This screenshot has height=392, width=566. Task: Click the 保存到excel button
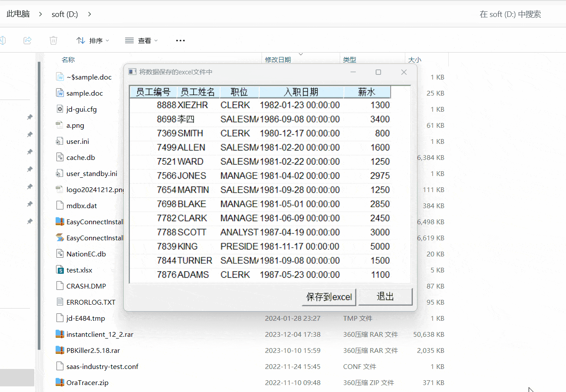point(329,297)
